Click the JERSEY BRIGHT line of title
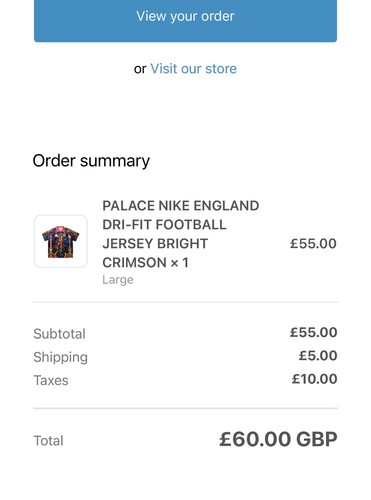The image size is (371, 500). [x=155, y=244]
